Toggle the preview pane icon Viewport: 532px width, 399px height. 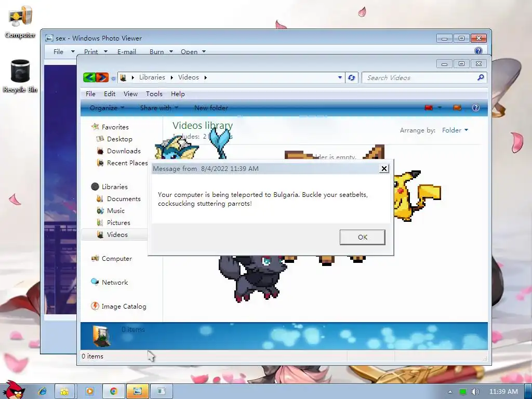click(457, 108)
